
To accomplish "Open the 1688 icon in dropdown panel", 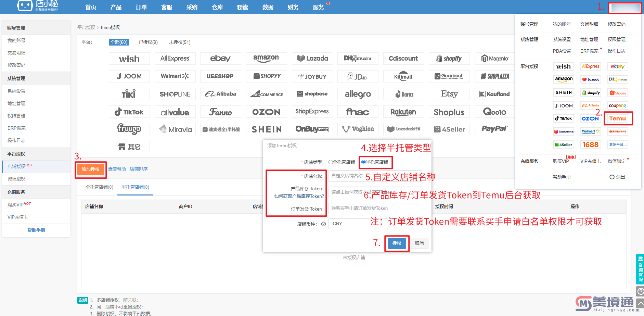I will pos(591,145).
